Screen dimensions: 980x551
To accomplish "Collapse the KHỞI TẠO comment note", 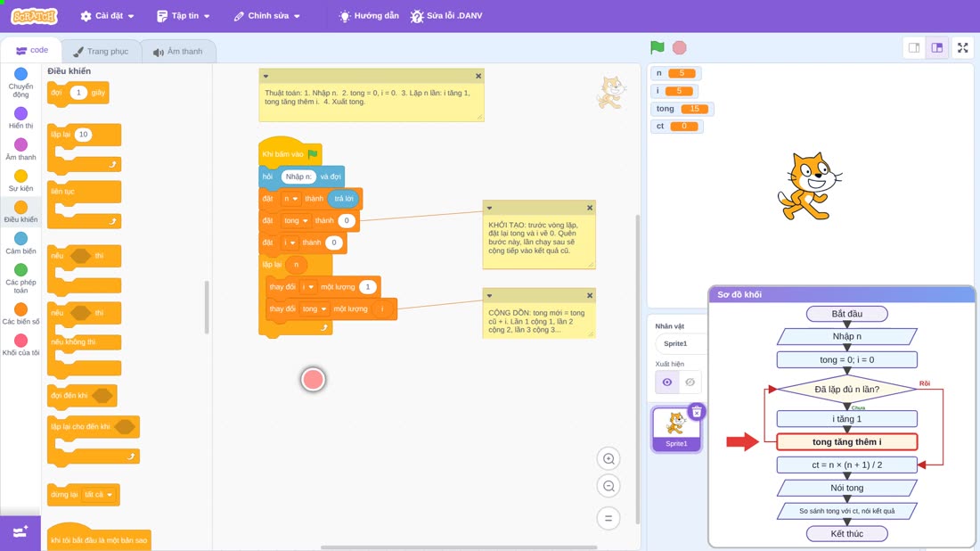I will pyautogui.click(x=489, y=208).
